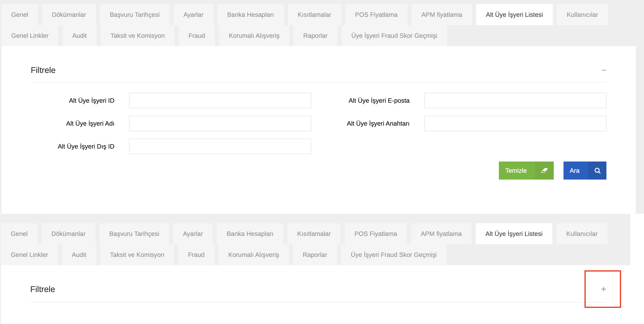Select the Alt Üye İşyeri Anahtarı field

coord(515,123)
